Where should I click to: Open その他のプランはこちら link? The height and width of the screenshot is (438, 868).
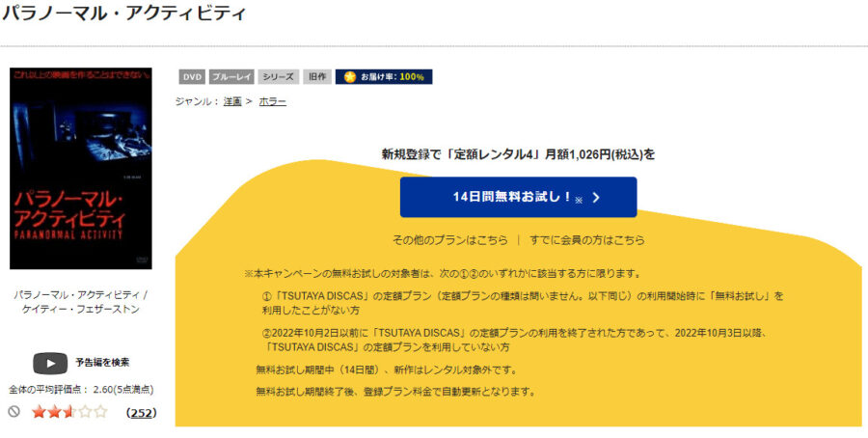(449, 240)
